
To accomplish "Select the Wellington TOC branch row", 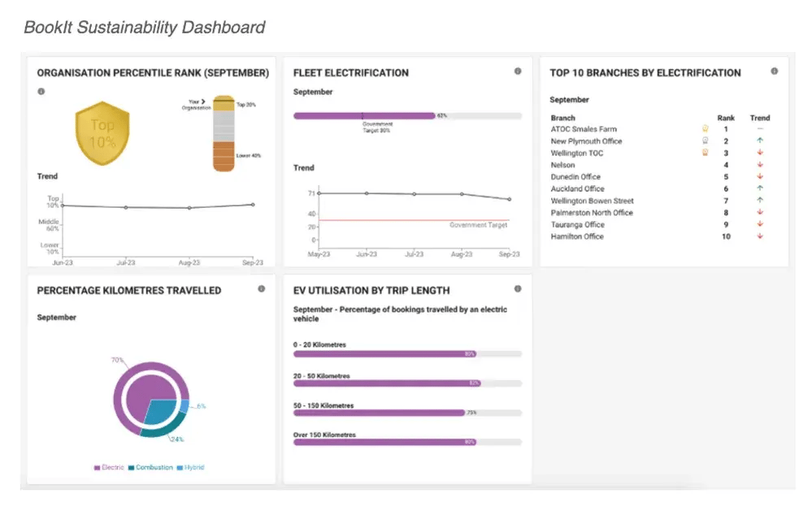I will click(660, 153).
